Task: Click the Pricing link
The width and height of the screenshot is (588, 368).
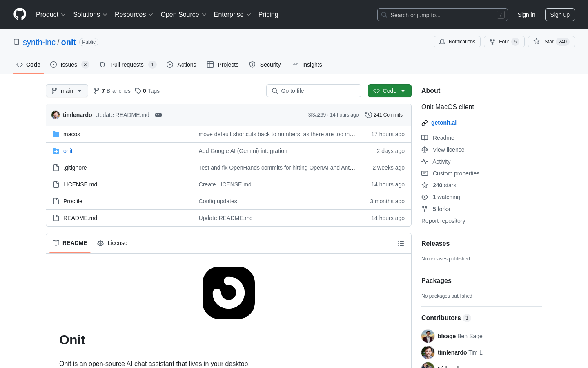Action: point(268,15)
